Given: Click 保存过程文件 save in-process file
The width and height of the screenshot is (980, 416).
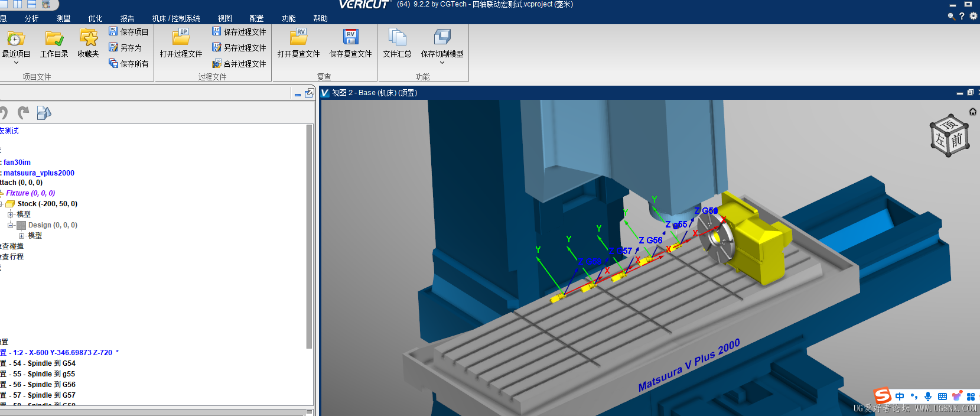Looking at the screenshot, I should tap(239, 32).
